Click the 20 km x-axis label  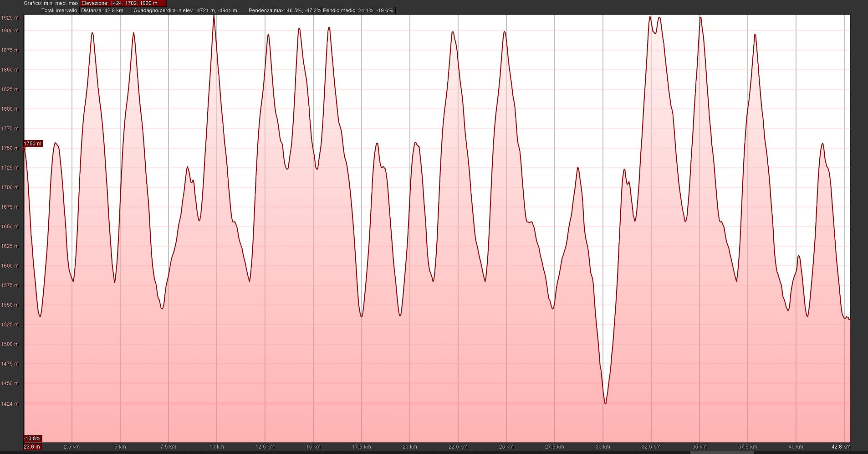409,447
